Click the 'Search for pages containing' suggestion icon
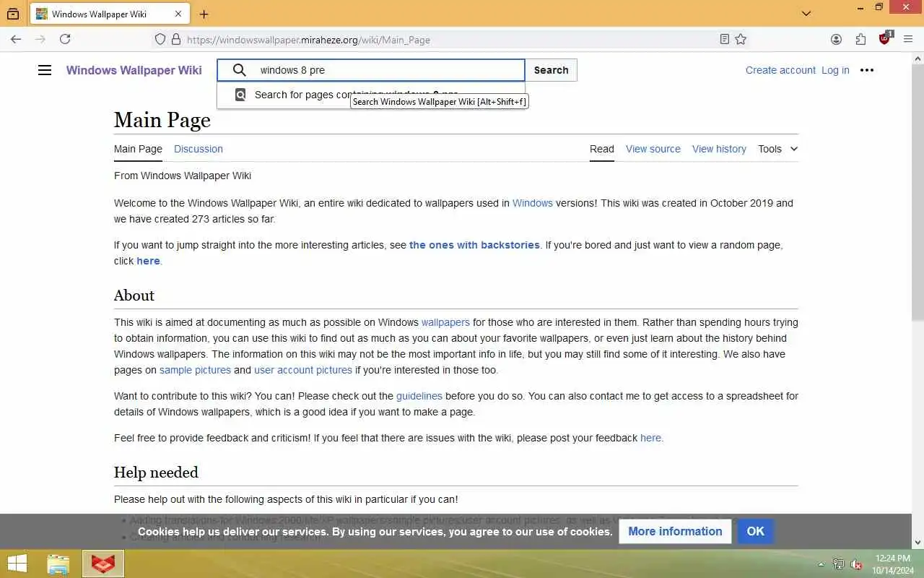924x578 pixels. (x=240, y=95)
